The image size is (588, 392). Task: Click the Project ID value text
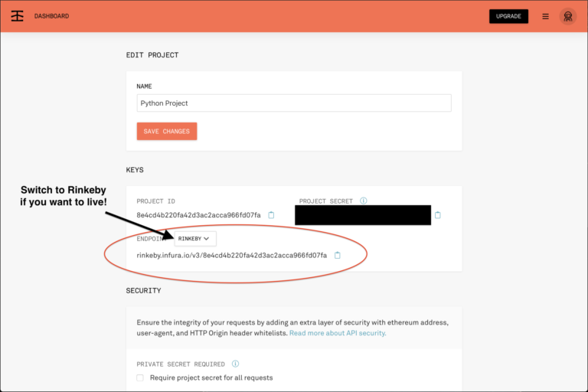198,215
